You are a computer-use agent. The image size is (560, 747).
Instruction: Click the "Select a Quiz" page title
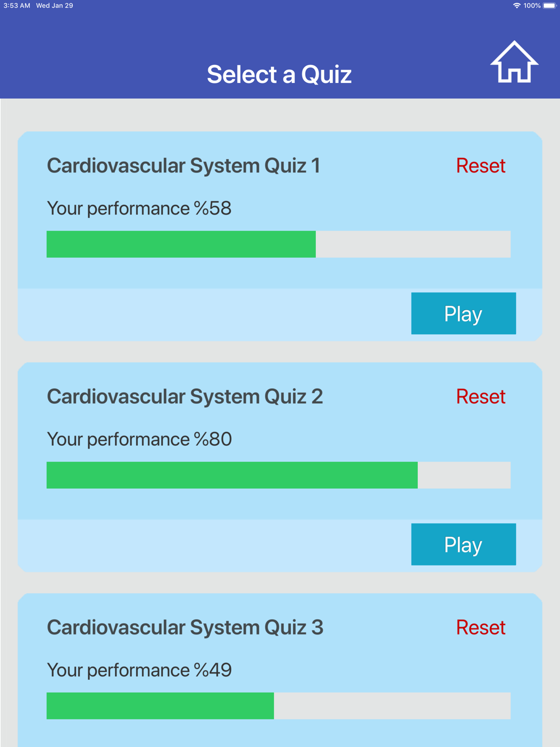point(279,74)
